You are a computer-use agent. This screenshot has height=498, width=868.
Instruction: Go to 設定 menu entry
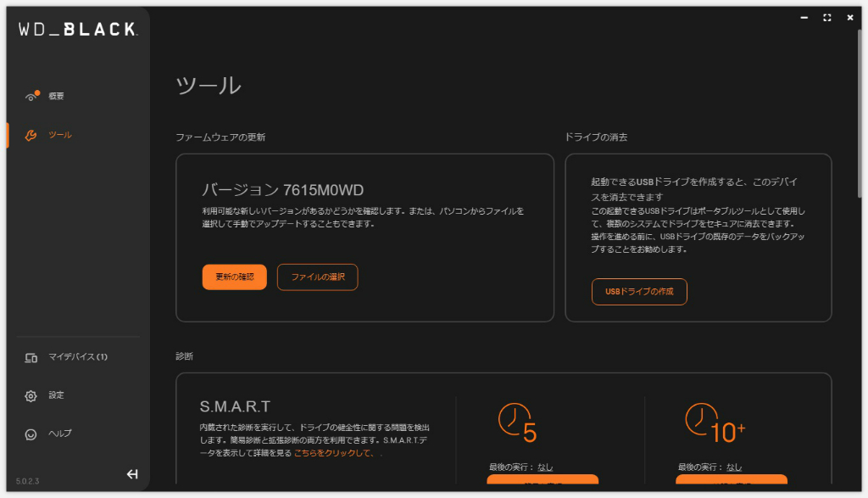point(56,395)
